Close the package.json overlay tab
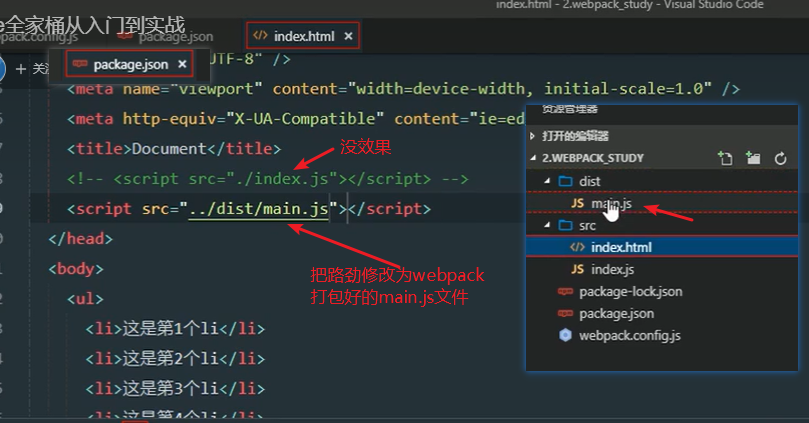Viewport: 809px width, 423px height. coord(182,64)
